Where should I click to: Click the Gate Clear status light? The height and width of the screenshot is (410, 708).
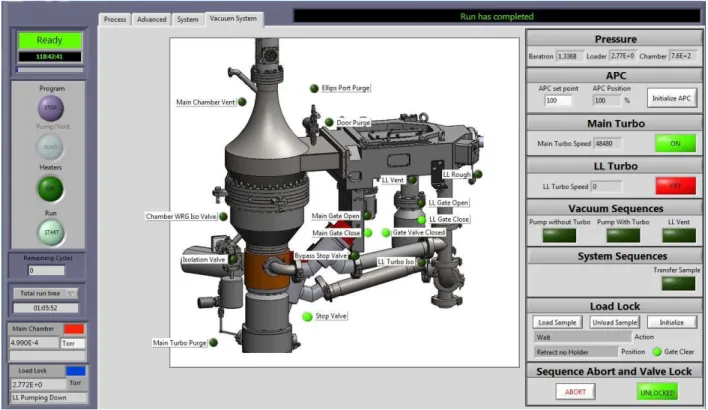pos(657,352)
